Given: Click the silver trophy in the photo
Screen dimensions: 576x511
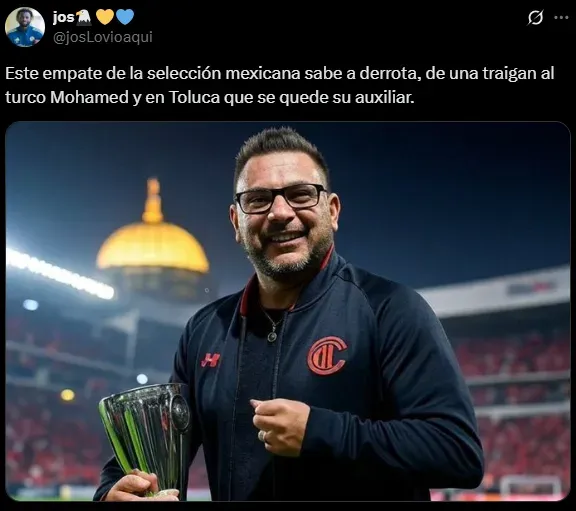Looking at the screenshot, I should [x=147, y=439].
